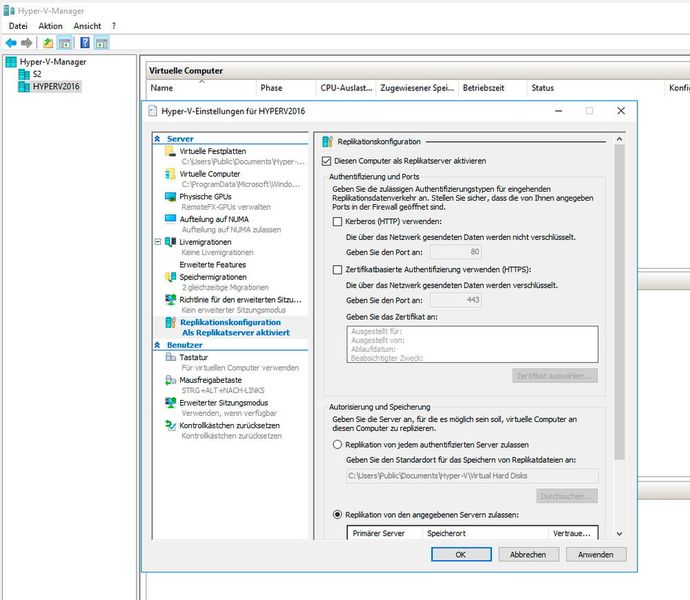Click the Durchsuchen button
Viewport: 690px width, 600px height.
(x=567, y=496)
